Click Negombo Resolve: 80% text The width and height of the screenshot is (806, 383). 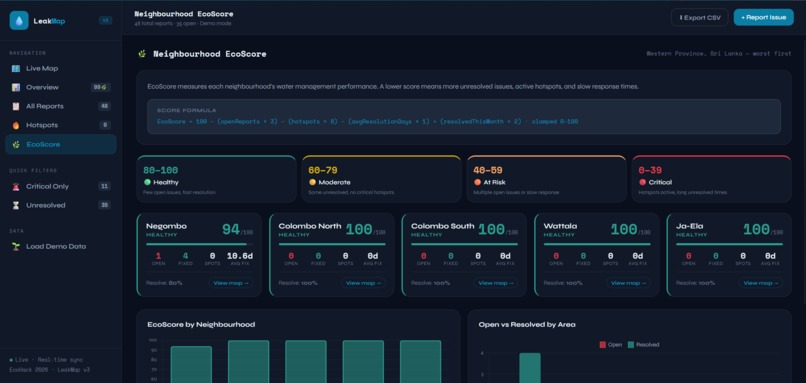(x=164, y=283)
